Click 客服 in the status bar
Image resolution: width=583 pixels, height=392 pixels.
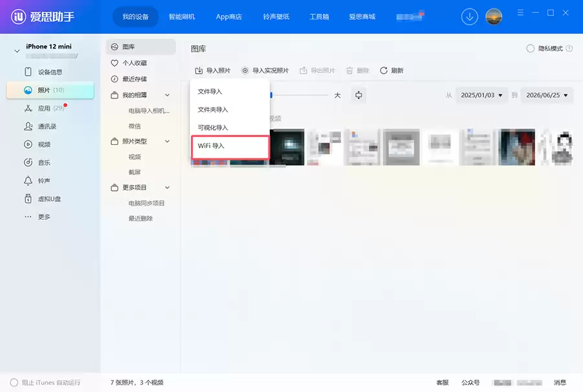pyautogui.click(x=443, y=382)
